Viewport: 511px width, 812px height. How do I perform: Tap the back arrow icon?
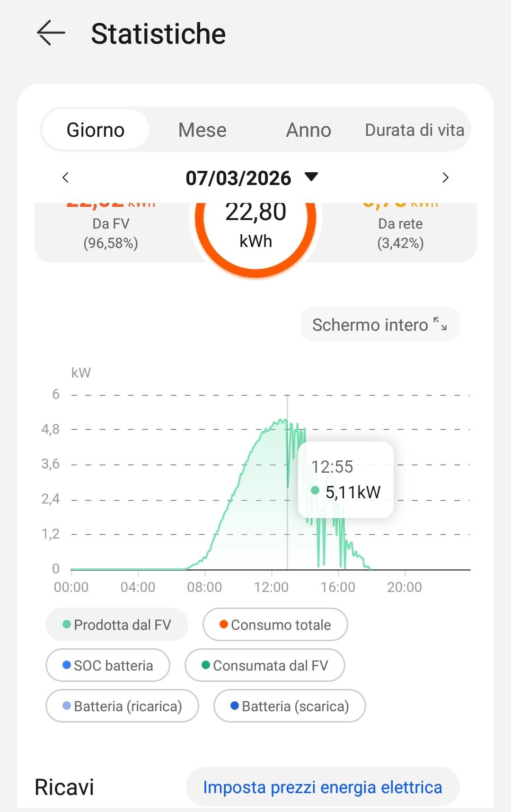pos(51,33)
